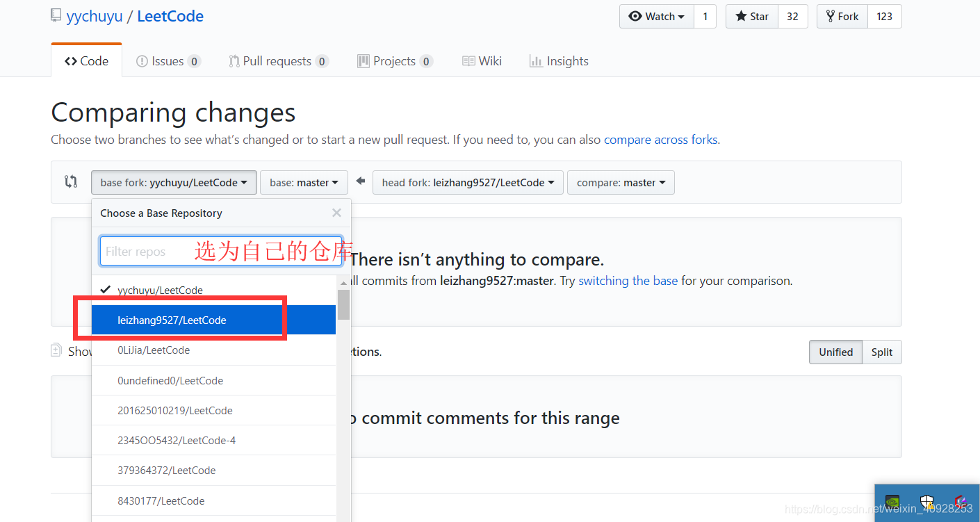Open the Watch dropdown button

point(657,17)
